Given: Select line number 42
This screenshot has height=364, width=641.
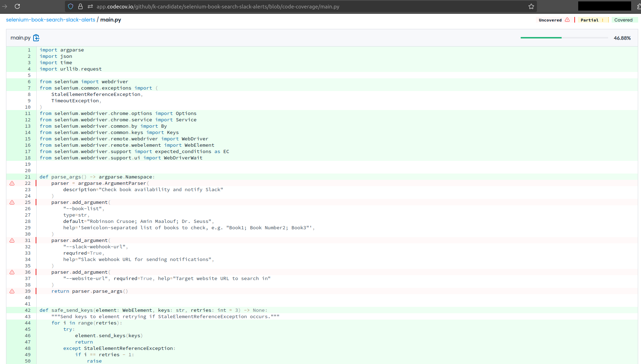Looking at the screenshot, I should tap(28, 310).
